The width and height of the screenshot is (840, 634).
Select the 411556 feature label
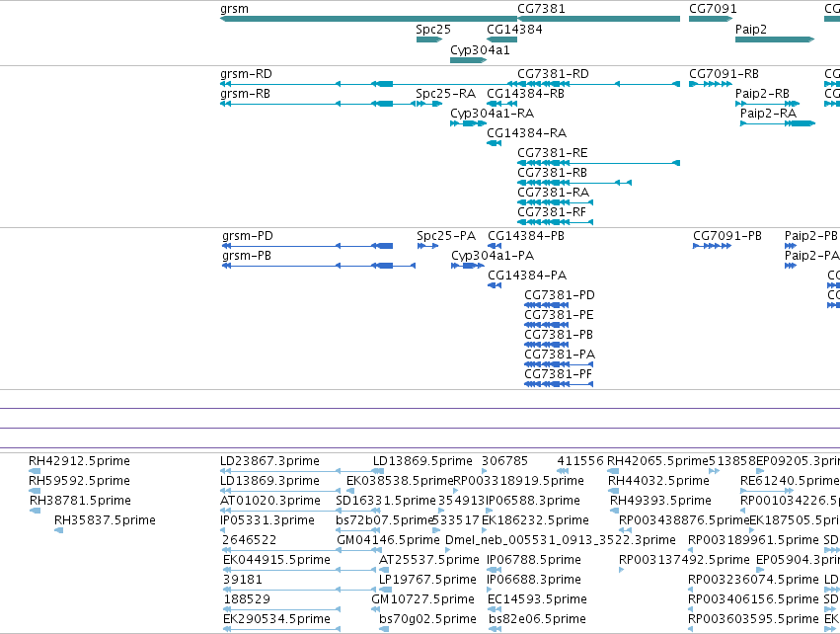pyautogui.click(x=580, y=461)
